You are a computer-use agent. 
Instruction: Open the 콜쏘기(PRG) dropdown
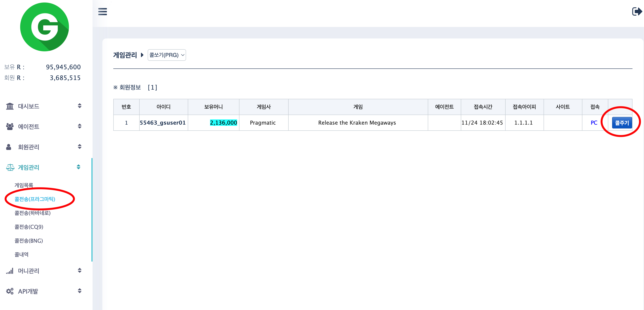167,55
